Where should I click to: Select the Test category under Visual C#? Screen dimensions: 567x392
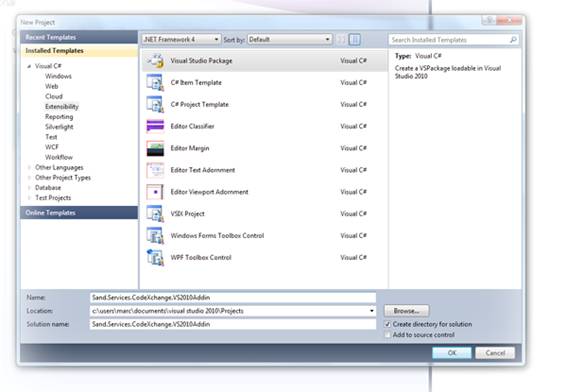[x=51, y=137]
